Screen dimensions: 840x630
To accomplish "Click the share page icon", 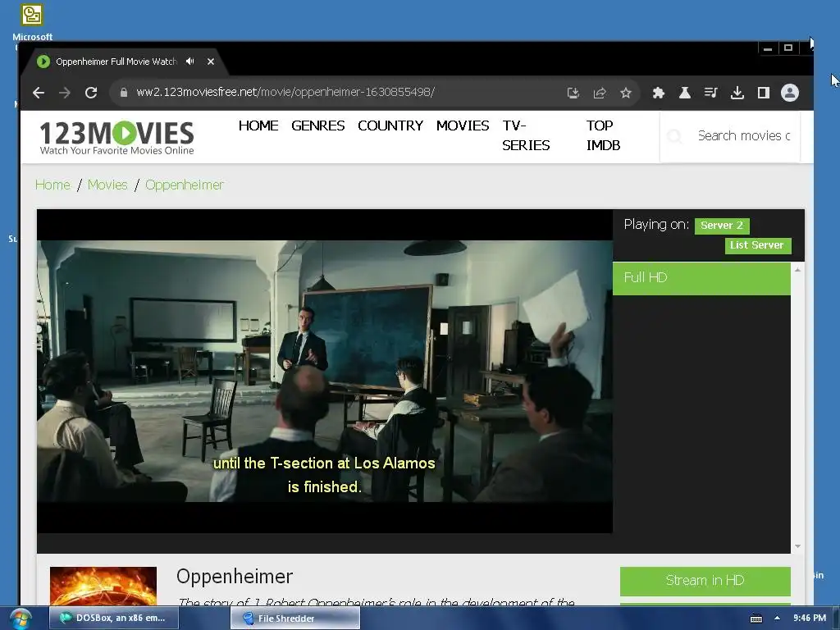I will [600, 93].
